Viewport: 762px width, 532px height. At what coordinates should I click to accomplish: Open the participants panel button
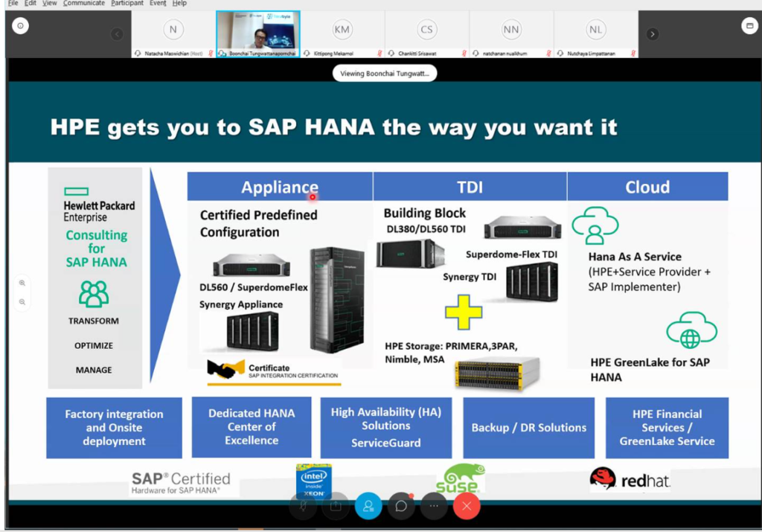[x=368, y=506]
